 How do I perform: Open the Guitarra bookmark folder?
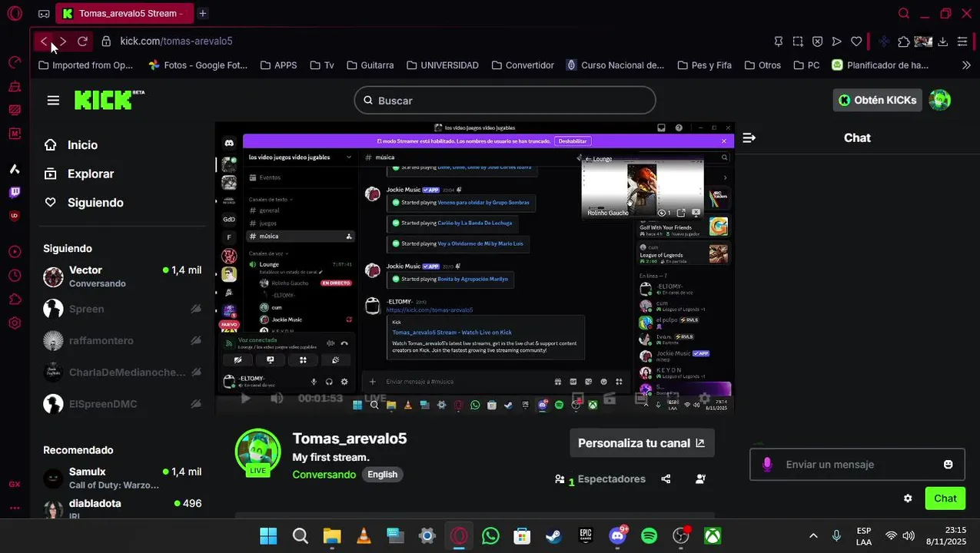tap(370, 65)
